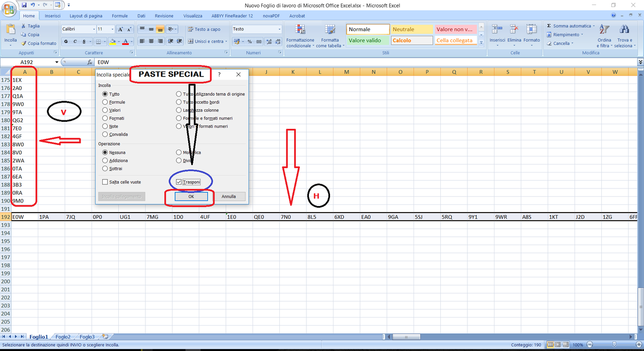The image size is (644, 351).
Task: Toggle italic C formatting
Action: [74, 41]
